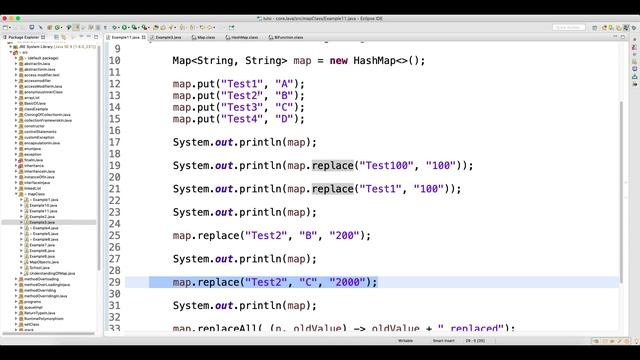Select the exception package in Package Explorer
Screen dimensions: 640x360
pos(32,154)
